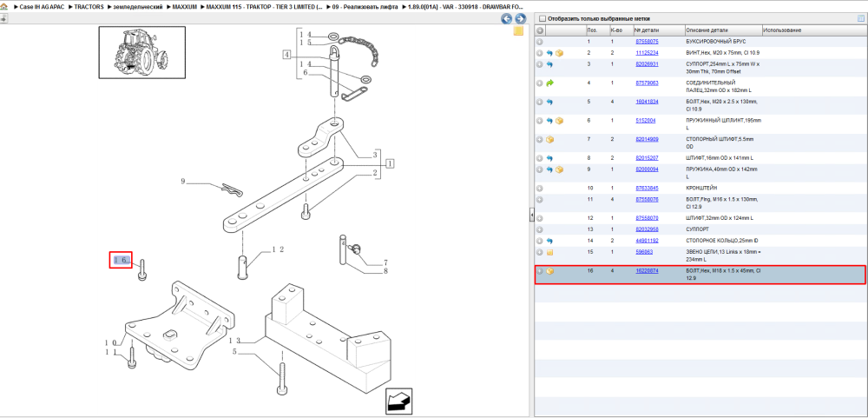Viewport: 868px width, 418px height.
Task: Click the tractor overview thumbnail
Action: [x=141, y=53]
